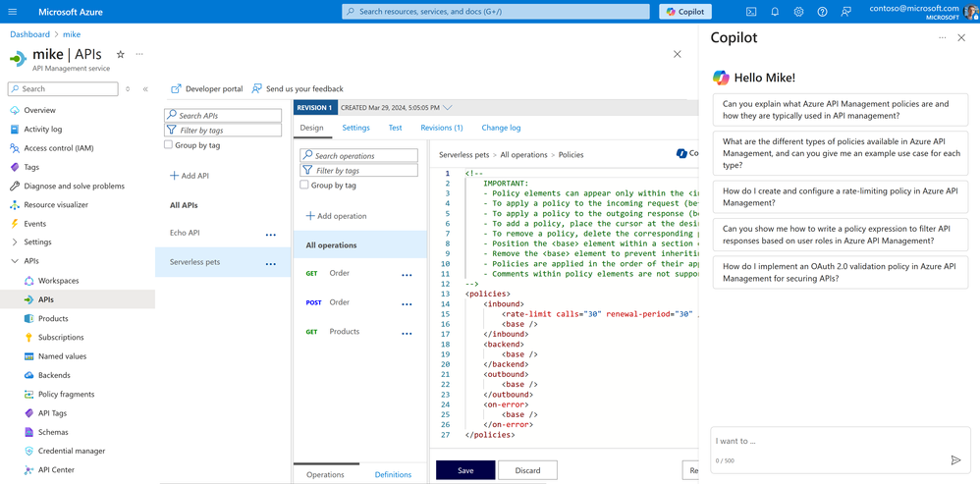
Task: Click Send us your feedback
Action: click(298, 88)
